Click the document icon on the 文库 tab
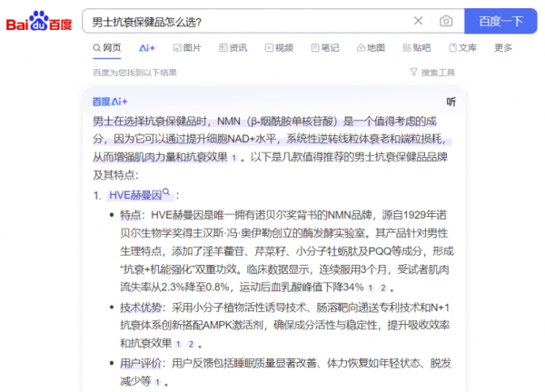This screenshot has width=545, height=392. (453, 48)
